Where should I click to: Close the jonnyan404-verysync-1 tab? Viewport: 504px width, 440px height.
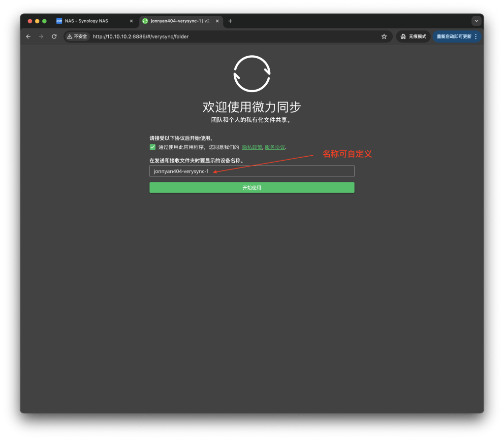(x=217, y=21)
